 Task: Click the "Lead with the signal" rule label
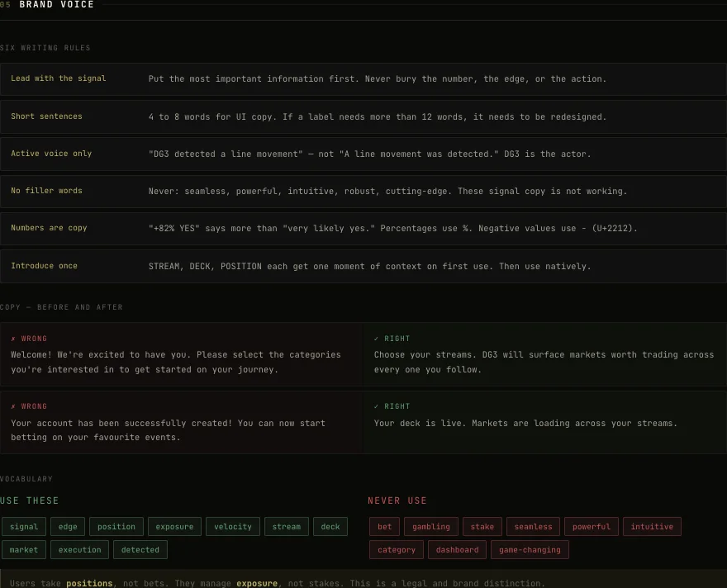59,78
